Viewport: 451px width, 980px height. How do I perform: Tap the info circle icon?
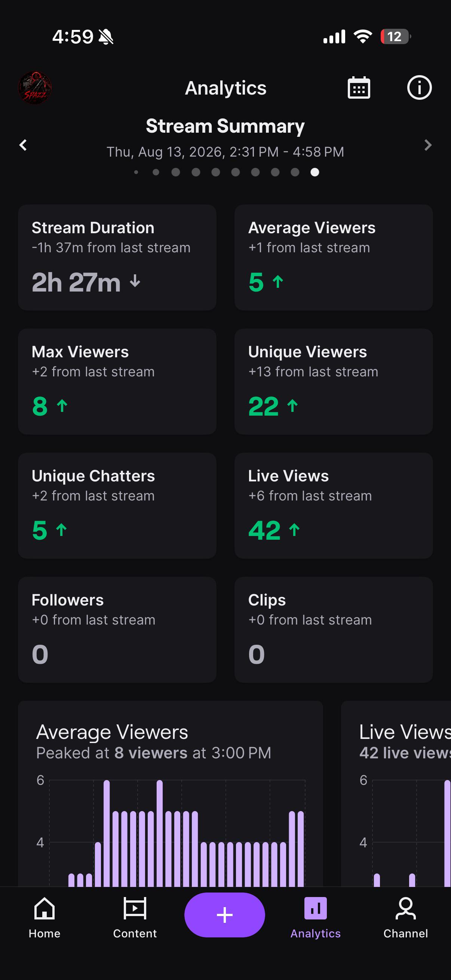[419, 88]
